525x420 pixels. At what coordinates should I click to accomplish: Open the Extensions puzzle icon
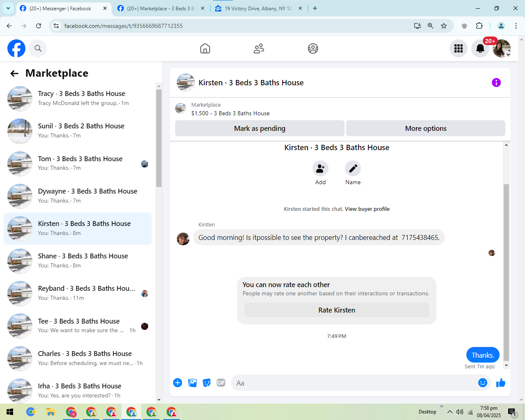(x=479, y=26)
